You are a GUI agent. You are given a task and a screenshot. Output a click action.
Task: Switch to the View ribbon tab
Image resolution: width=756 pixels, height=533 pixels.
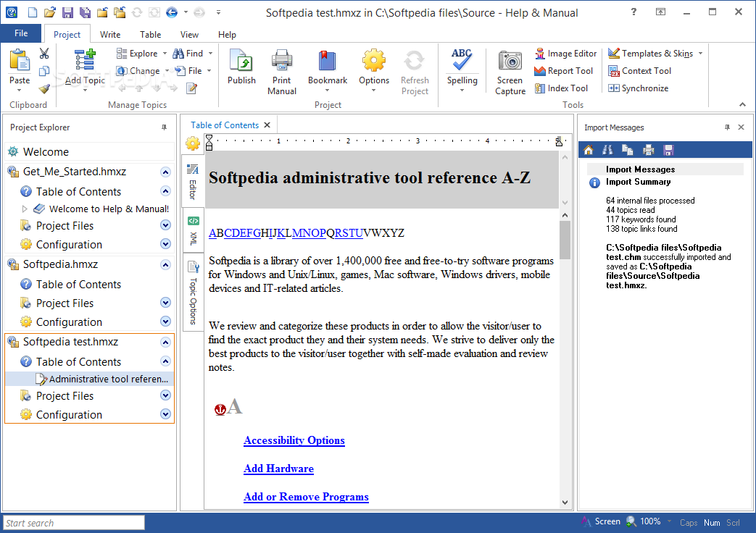tap(189, 35)
